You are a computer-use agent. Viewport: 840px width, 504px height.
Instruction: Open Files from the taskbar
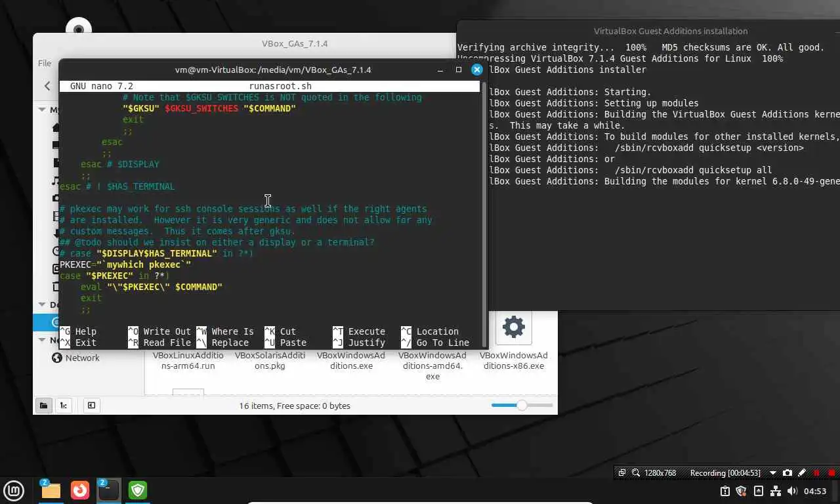point(51,490)
